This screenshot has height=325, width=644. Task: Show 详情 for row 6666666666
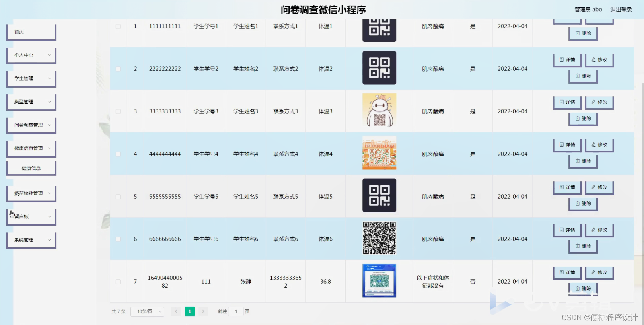[x=567, y=230]
